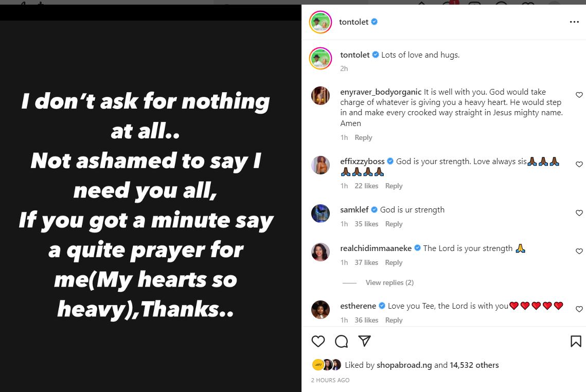Share the post via paper plane icon
The image size is (586, 392).
click(x=364, y=341)
